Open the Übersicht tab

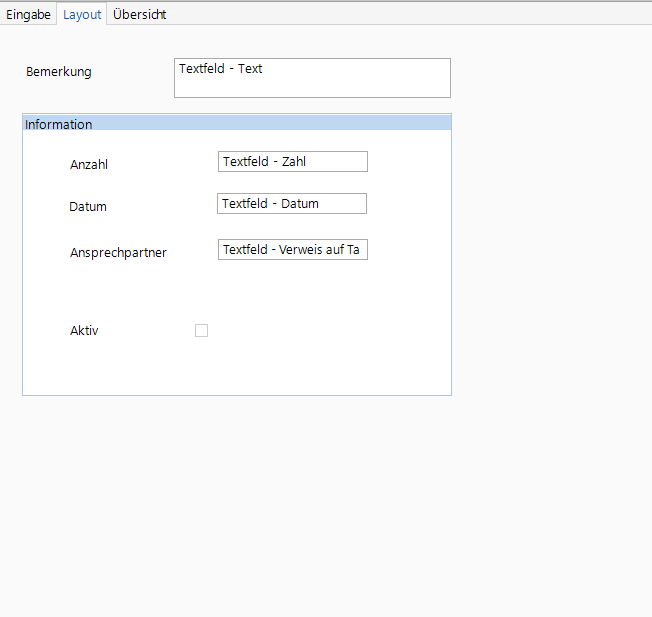[x=139, y=15]
